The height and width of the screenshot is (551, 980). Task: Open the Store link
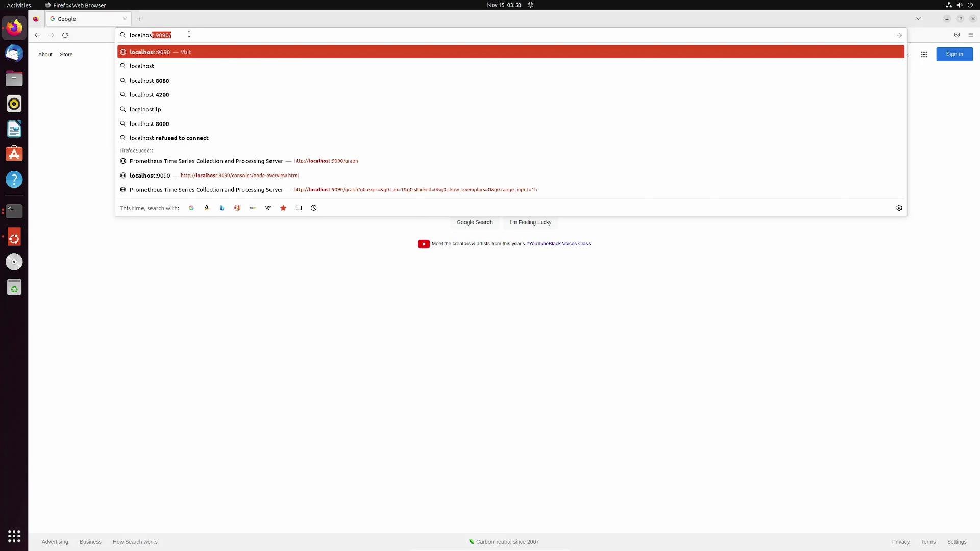[x=66, y=55]
